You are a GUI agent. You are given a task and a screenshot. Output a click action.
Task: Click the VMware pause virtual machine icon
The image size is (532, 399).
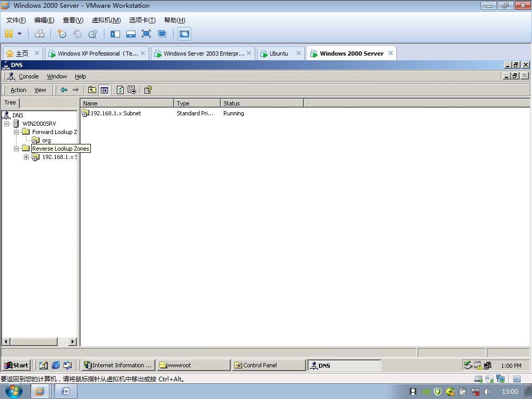(9, 34)
